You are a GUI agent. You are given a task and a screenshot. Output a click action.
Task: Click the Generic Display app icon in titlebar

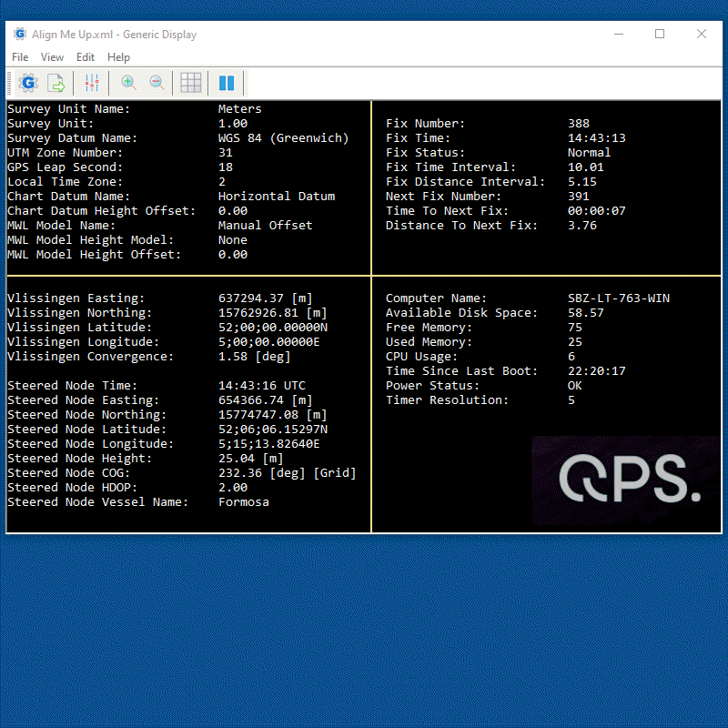click(19, 34)
